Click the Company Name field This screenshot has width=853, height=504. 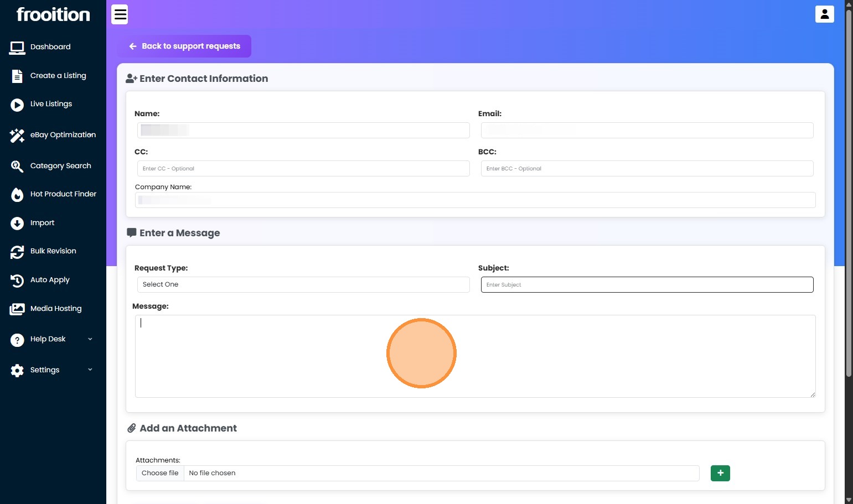(475, 200)
